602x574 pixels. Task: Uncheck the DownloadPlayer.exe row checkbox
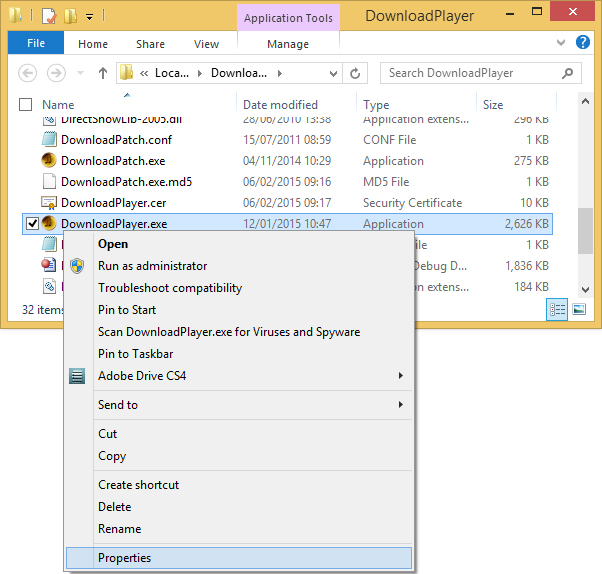click(32, 223)
